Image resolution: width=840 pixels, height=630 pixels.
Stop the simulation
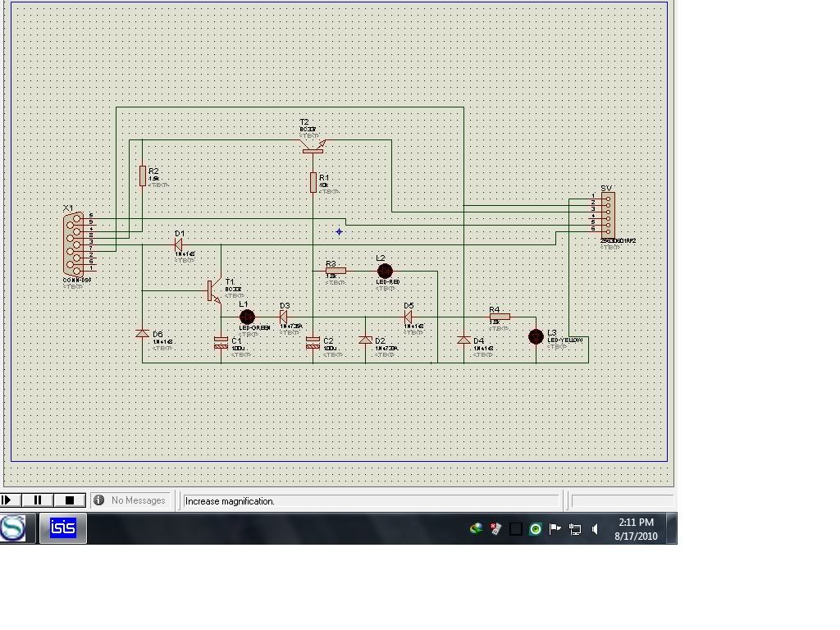[x=70, y=500]
